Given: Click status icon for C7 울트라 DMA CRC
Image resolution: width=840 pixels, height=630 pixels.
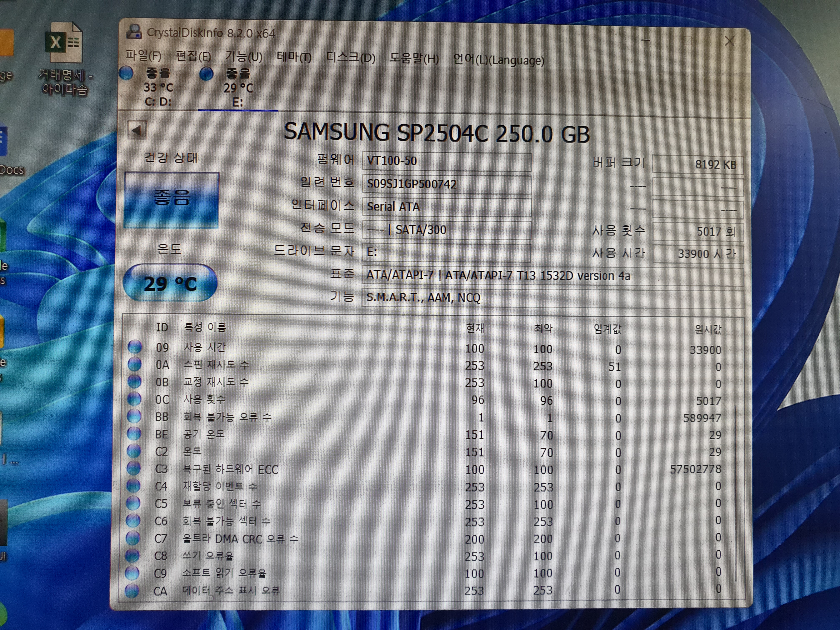Looking at the screenshot, I should click(132, 538).
